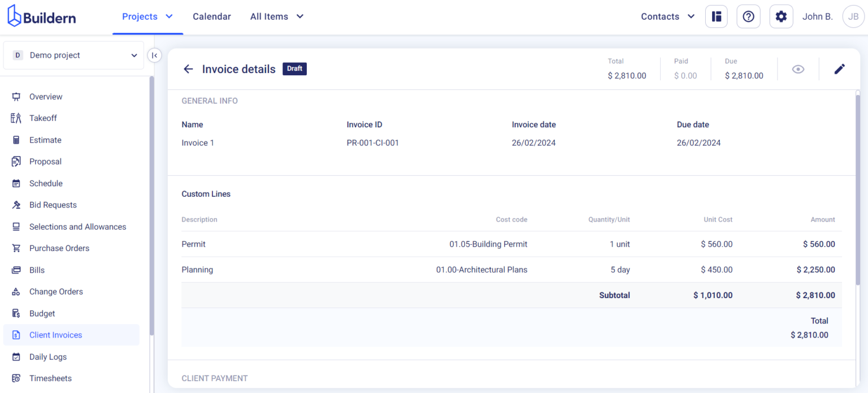Click the Purchase Orders cart icon
Viewport: 868px width, 393px height.
point(16,248)
